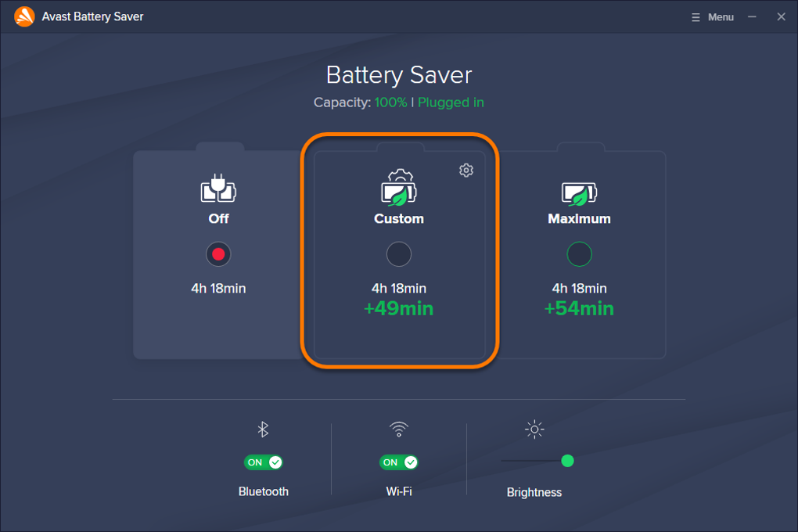The image size is (798, 532).
Task: Click the Avast logo in the title bar
Action: [x=23, y=16]
